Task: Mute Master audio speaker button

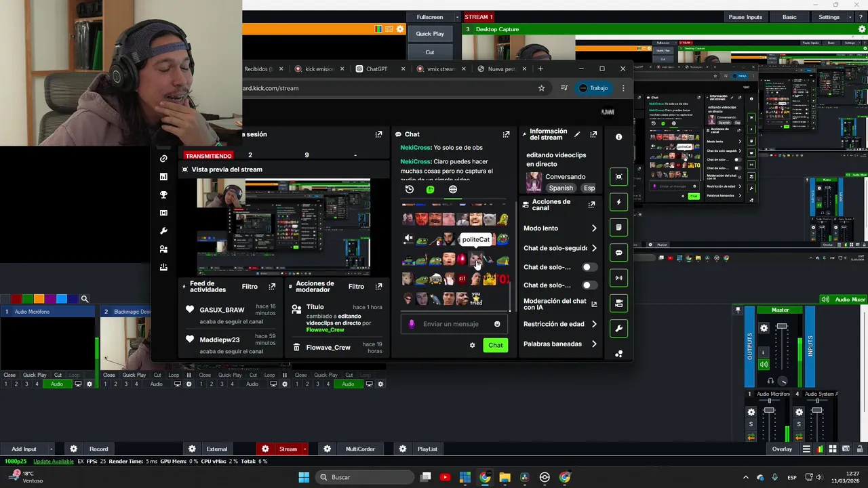Action: 764,365
